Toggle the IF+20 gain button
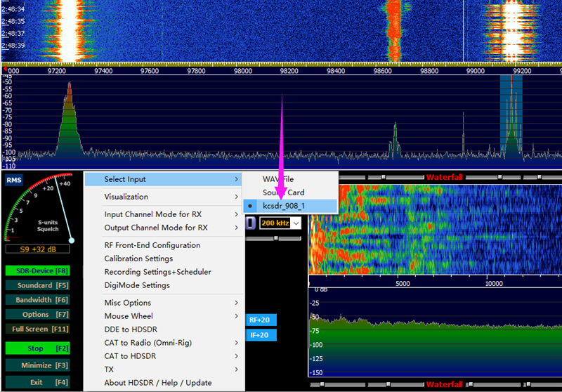This screenshot has height=392, width=562. [x=261, y=335]
